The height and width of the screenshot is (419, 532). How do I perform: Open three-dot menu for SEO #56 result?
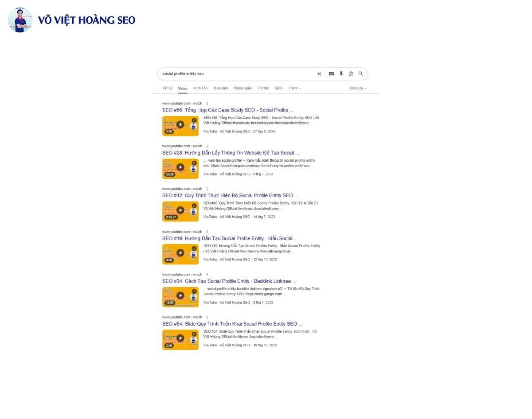coord(207,103)
